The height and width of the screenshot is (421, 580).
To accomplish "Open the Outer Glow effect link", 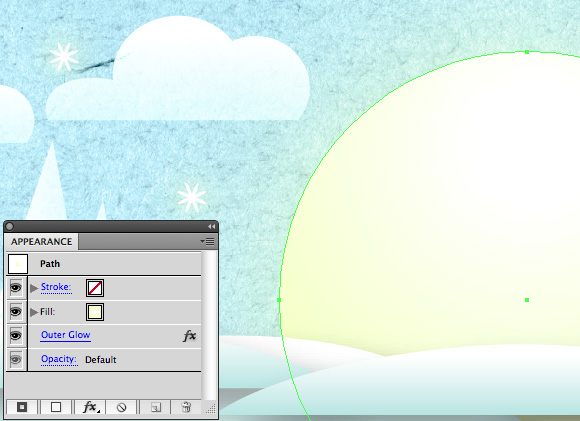I will [x=65, y=335].
